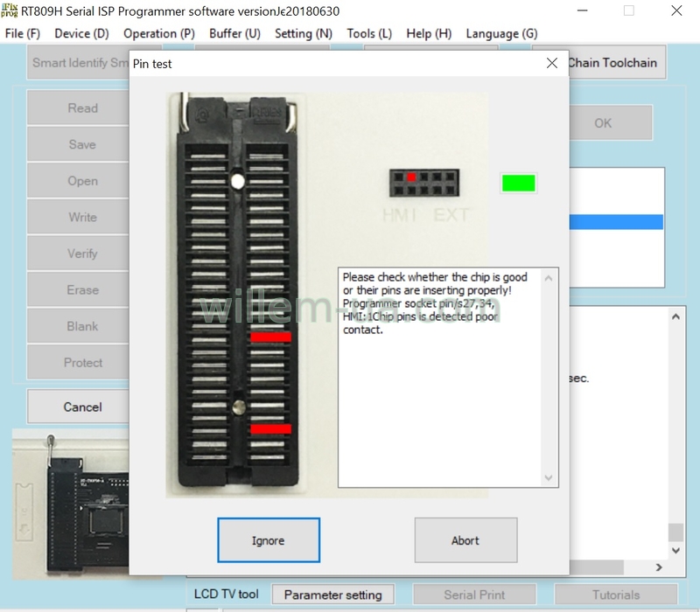700x612 pixels.
Task: Click the Tutorials button
Action: (616, 595)
